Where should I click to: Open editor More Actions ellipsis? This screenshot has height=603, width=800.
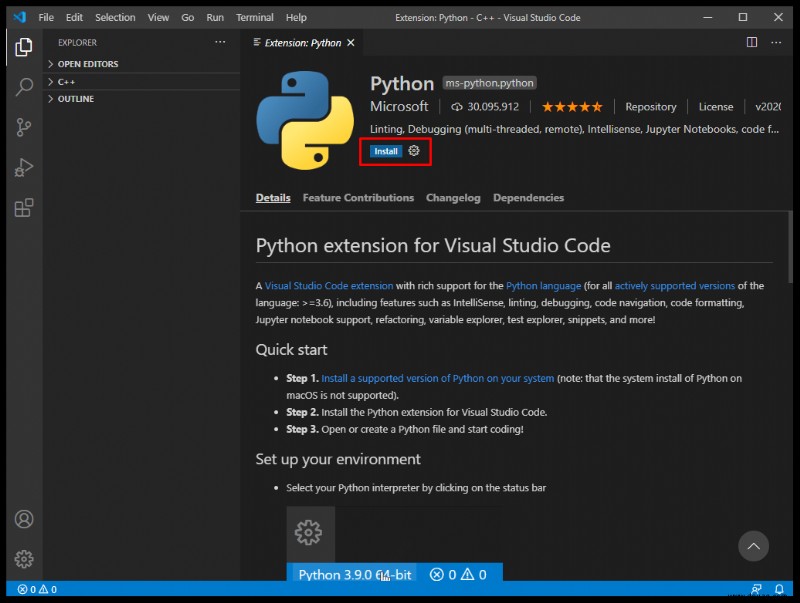pyautogui.click(x=776, y=42)
